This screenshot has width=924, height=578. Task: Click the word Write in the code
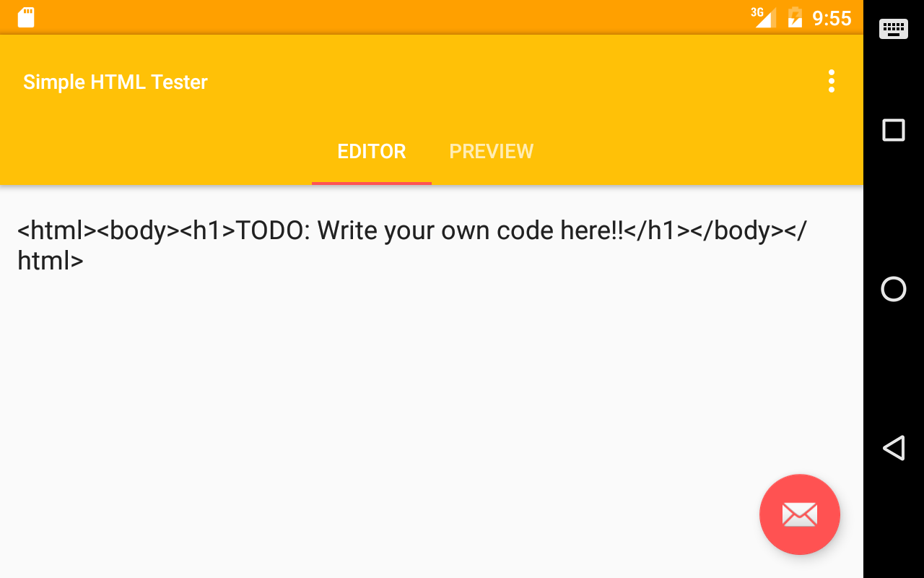(349, 231)
